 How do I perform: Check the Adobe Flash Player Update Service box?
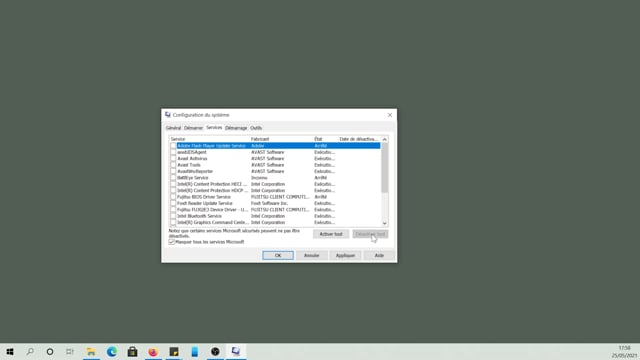click(173, 146)
